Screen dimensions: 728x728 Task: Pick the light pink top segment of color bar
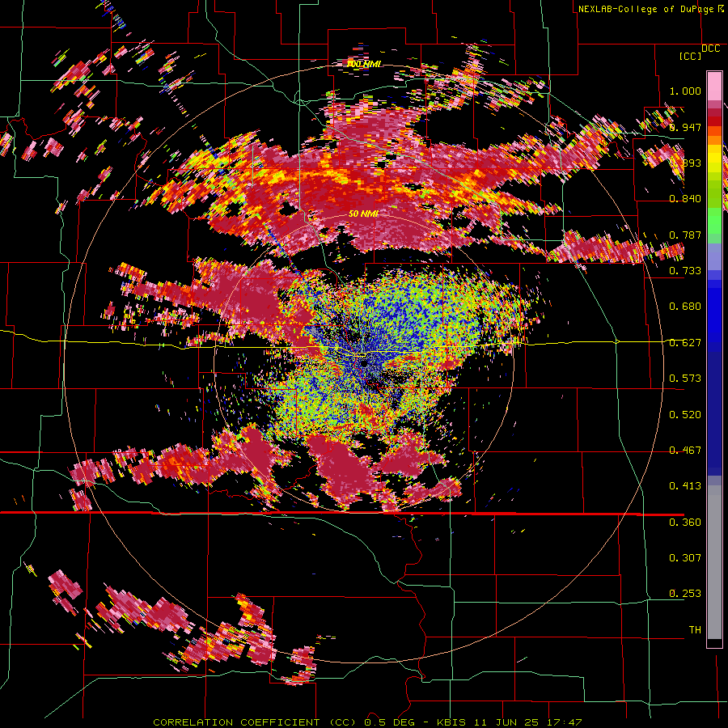tap(714, 87)
